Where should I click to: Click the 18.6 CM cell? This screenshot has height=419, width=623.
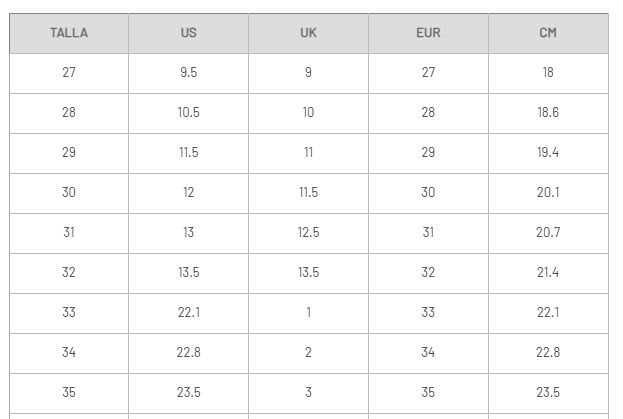[x=548, y=113]
